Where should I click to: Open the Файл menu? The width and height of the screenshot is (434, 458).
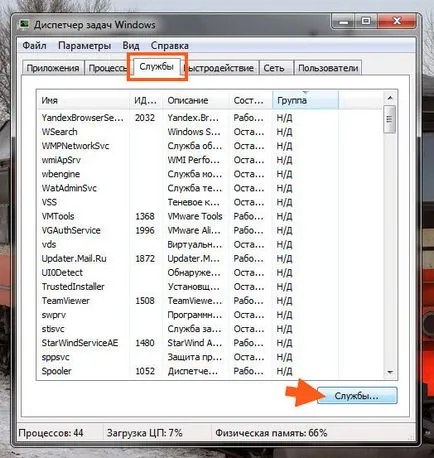[34, 45]
